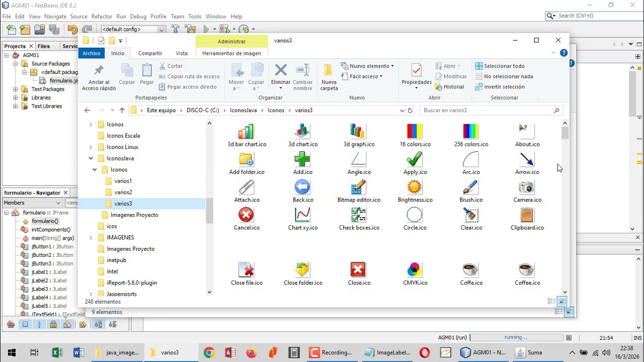Viewport: 644px width, 362px height.
Task: Click the New File icon in NetBeans toolbar
Action: (x=11, y=29)
